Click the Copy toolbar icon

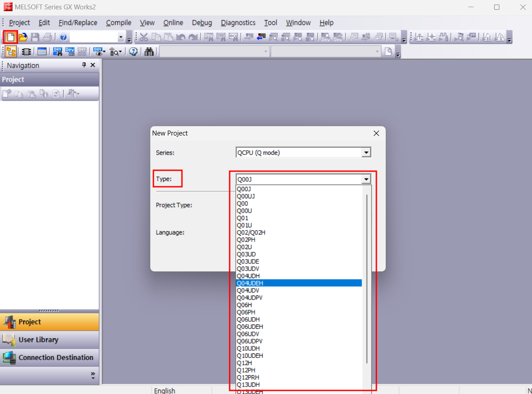[156, 37]
